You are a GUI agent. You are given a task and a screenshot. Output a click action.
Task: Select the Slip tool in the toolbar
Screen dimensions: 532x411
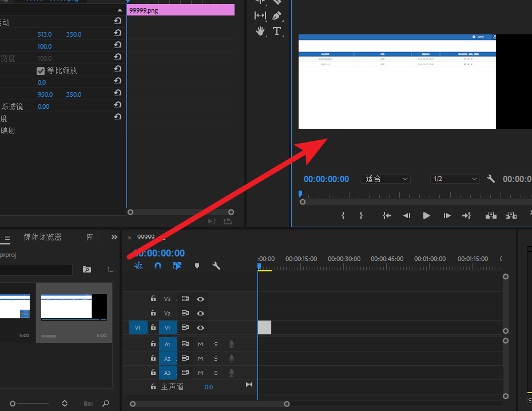click(x=260, y=15)
